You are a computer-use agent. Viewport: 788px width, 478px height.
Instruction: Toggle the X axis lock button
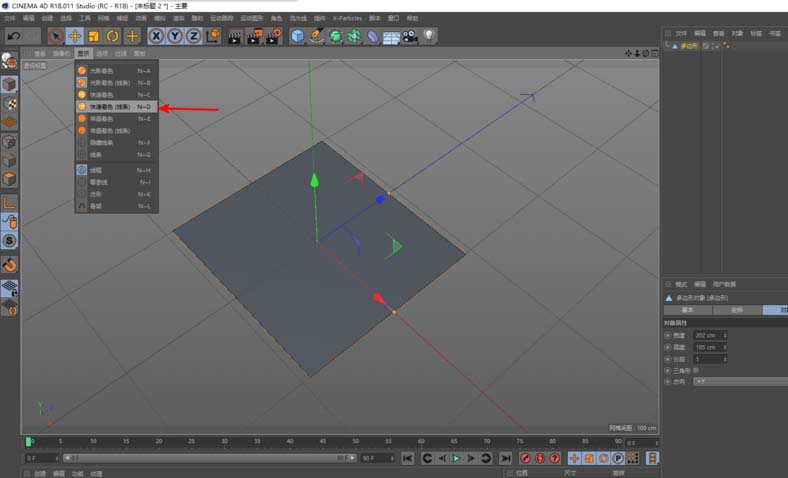(156, 36)
